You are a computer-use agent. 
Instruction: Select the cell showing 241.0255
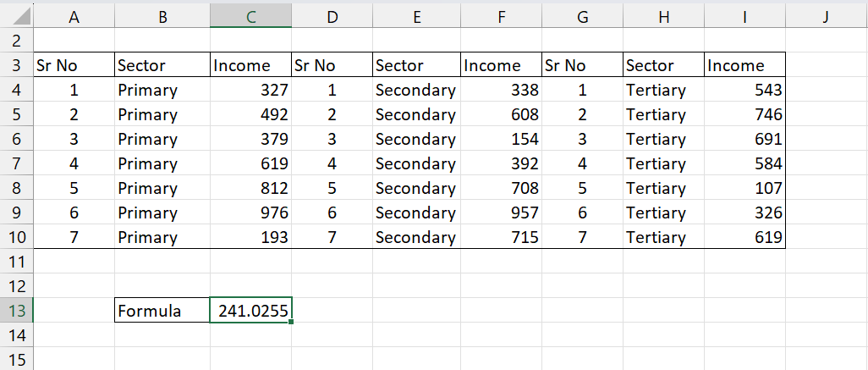coord(250,311)
